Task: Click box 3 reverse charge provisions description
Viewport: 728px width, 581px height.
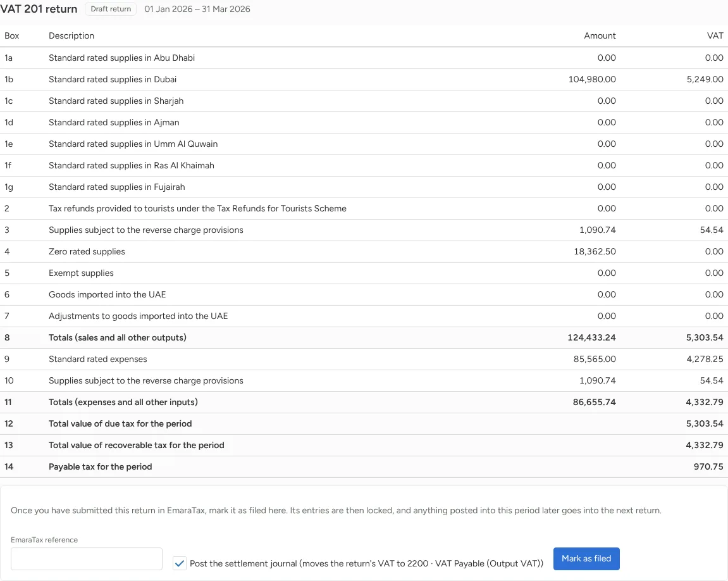Action: coord(145,230)
